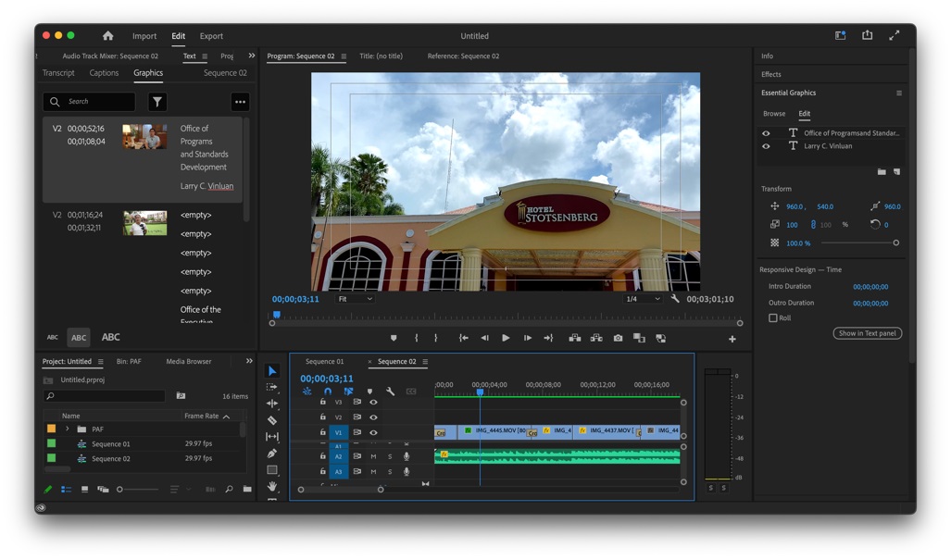Sort by Frame Rate column arrow
The image size is (951, 560).
point(226,417)
